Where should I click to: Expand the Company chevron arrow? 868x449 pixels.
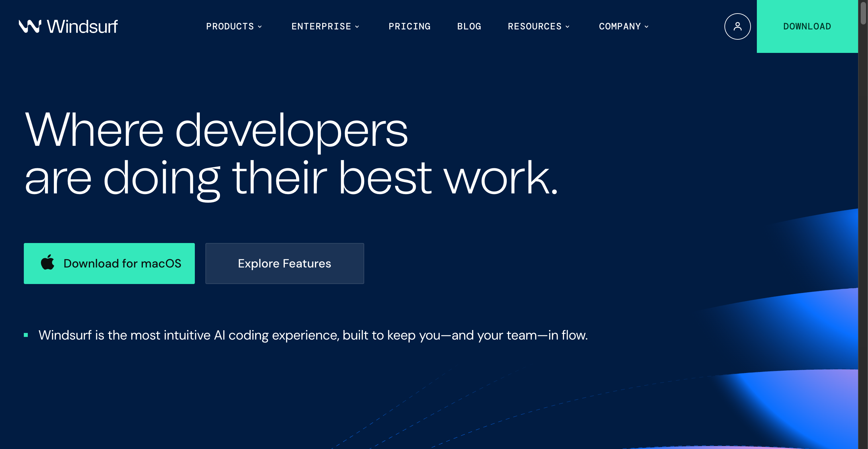pyautogui.click(x=646, y=26)
